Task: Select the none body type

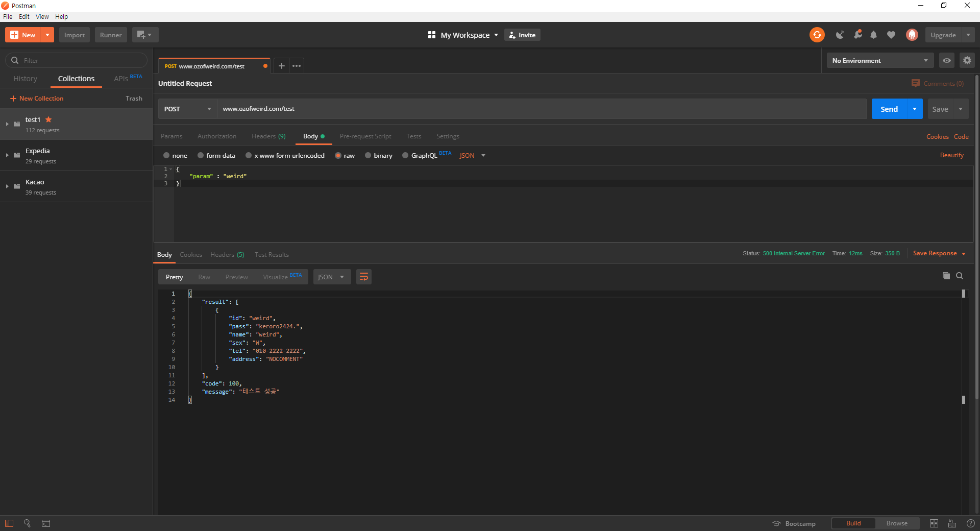Action: pyautogui.click(x=166, y=155)
